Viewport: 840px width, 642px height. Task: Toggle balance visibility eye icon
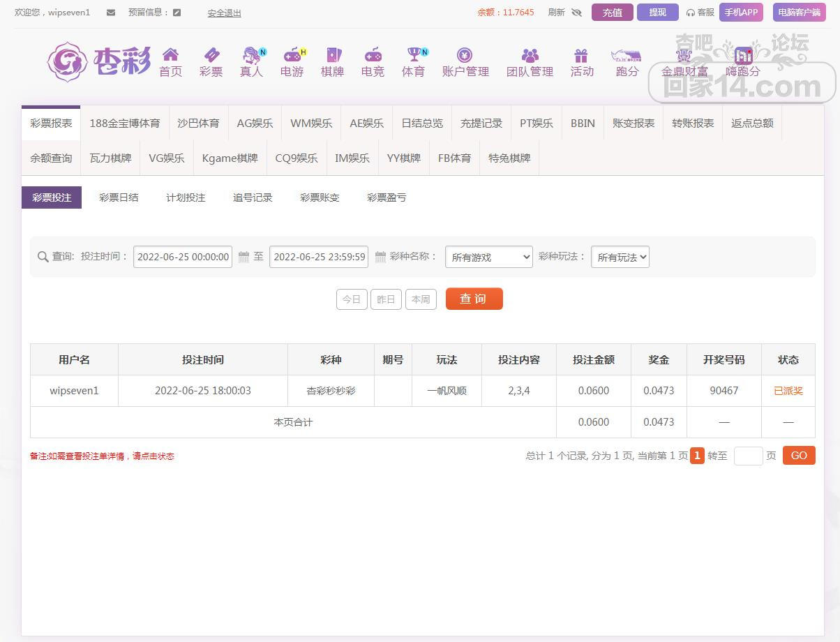pyautogui.click(x=576, y=13)
